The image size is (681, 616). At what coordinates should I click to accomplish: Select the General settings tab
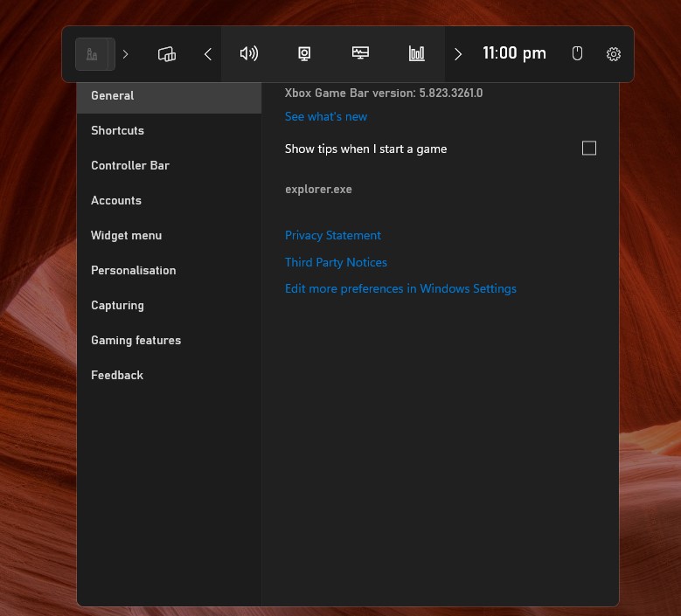pos(169,96)
